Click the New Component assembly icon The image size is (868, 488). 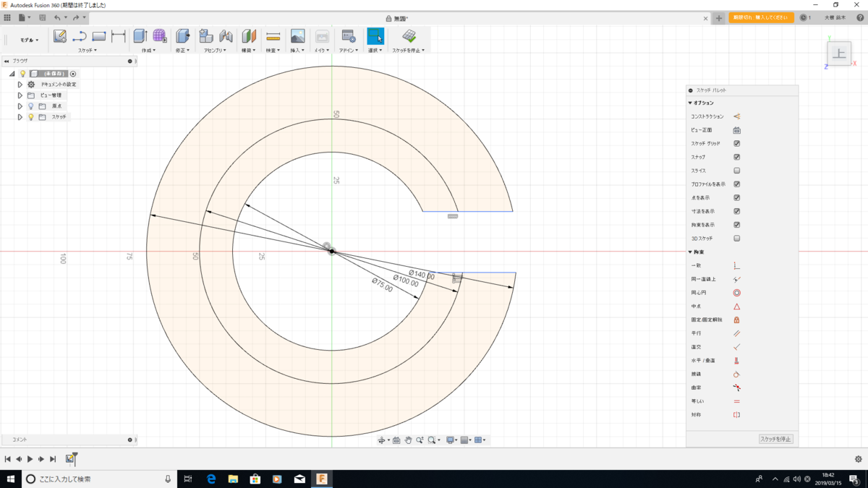pyautogui.click(x=206, y=36)
